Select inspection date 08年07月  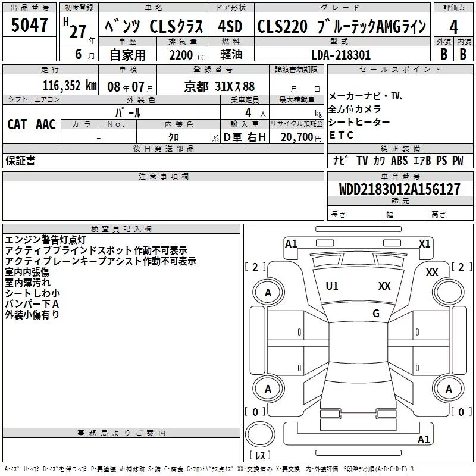coord(130,87)
